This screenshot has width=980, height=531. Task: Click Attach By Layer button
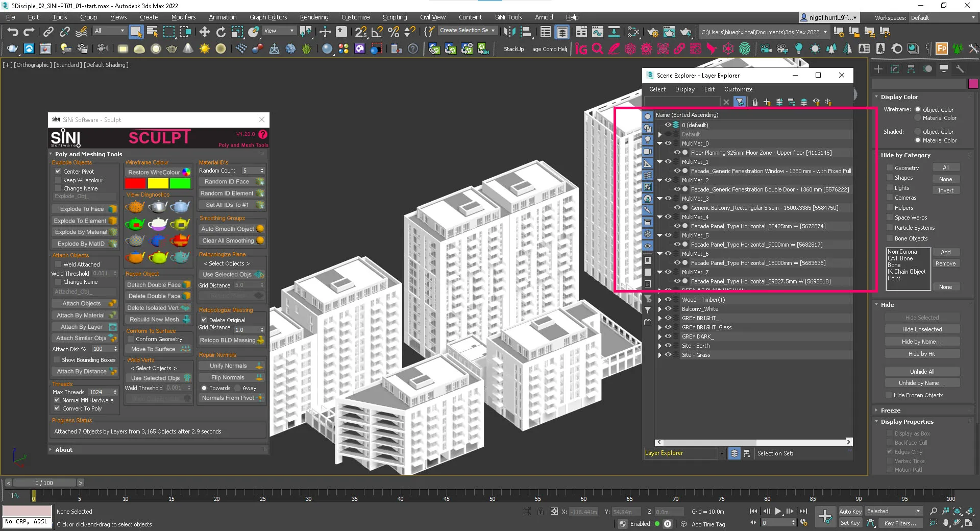point(85,327)
